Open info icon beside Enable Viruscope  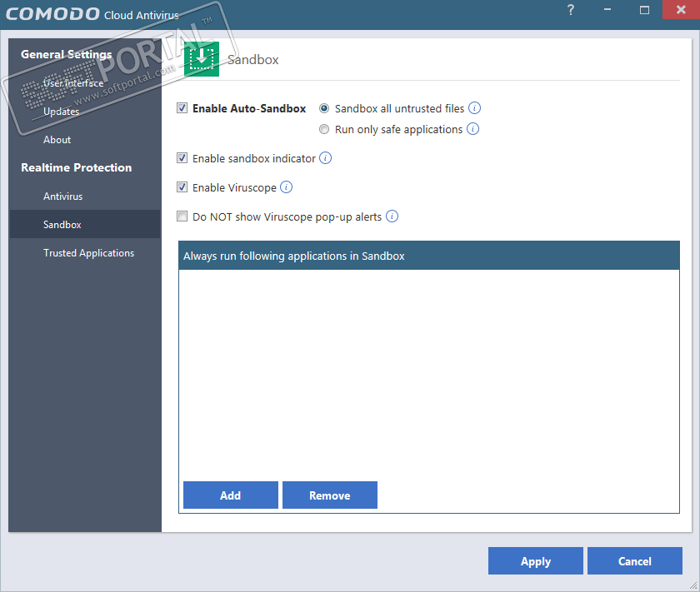[x=286, y=187]
